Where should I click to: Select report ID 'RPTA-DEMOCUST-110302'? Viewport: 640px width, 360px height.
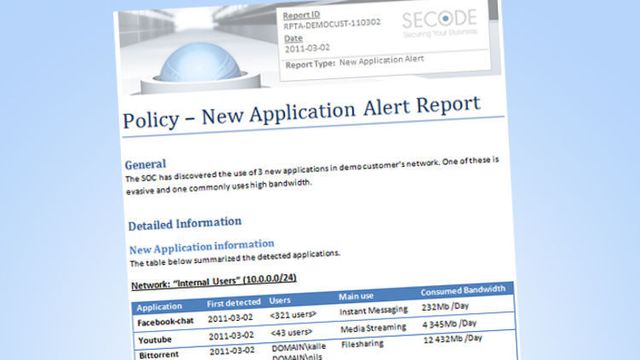332,24
